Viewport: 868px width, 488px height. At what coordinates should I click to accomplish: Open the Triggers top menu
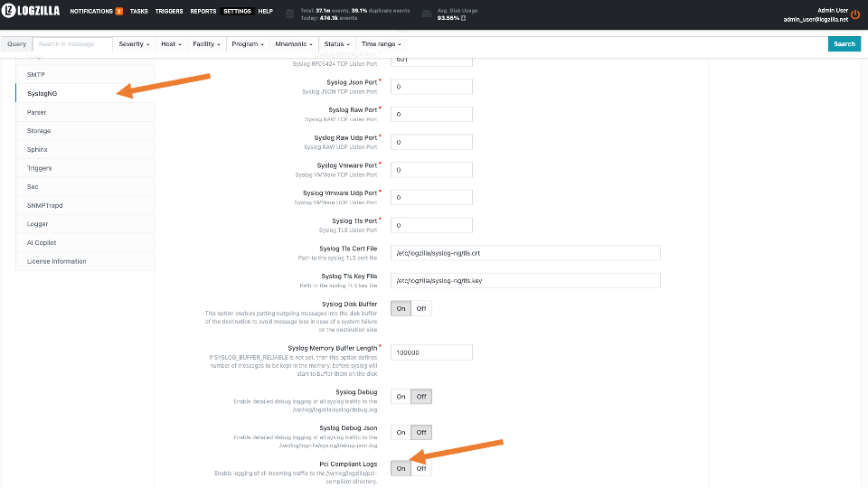pos(169,11)
